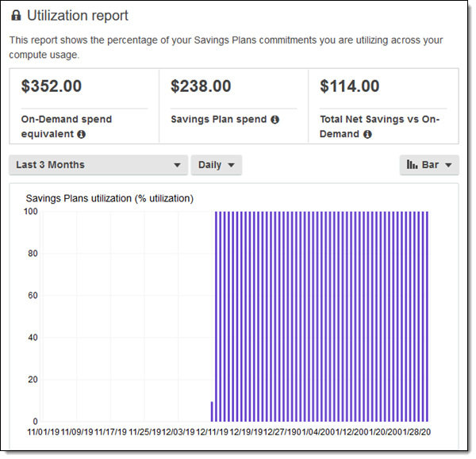Click the 100 label on the y-axis
Screen dimensions: 476x459
[x=31, y=212]
